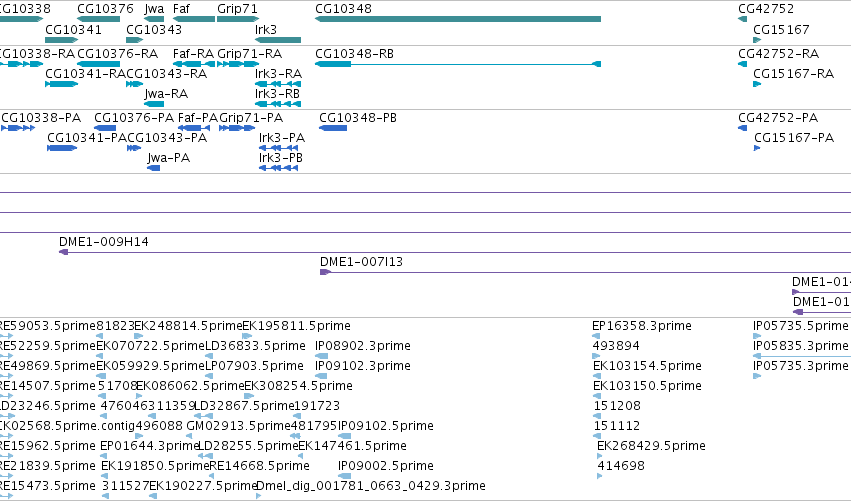Click EST IP08902.3prime
The image size is (851, 501).
point(363,346)
